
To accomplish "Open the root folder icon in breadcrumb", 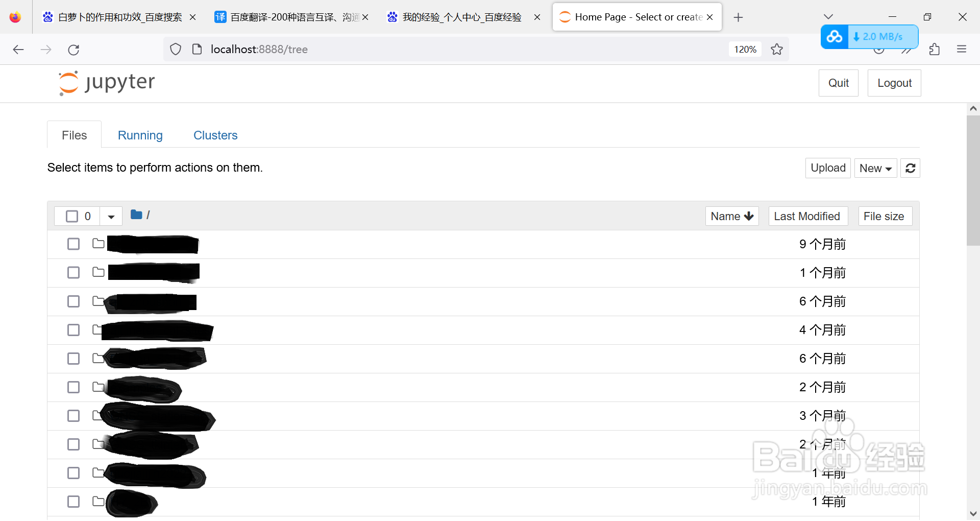I will 136,215.
